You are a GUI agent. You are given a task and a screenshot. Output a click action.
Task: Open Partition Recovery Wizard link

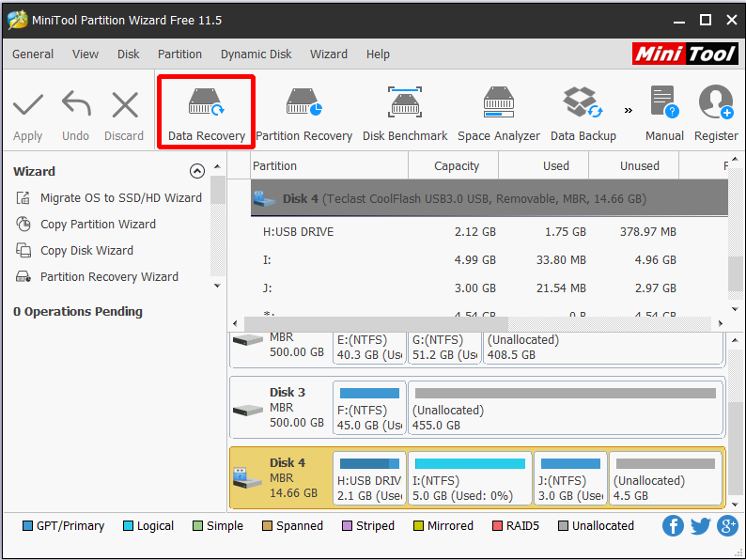coord(109,276)
